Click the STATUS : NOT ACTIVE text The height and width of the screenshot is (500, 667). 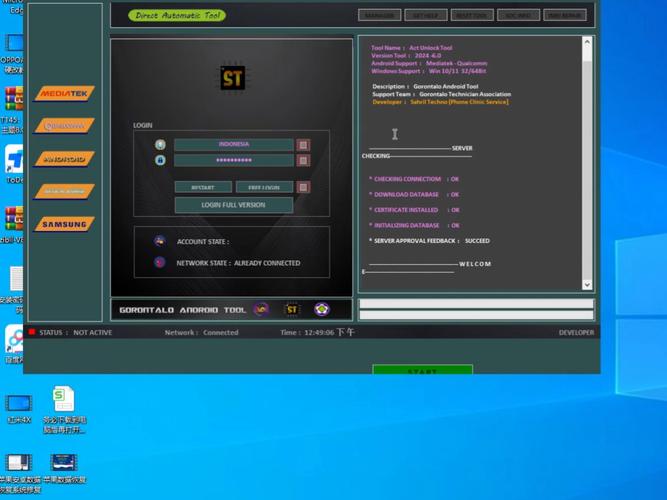[76, 332]
